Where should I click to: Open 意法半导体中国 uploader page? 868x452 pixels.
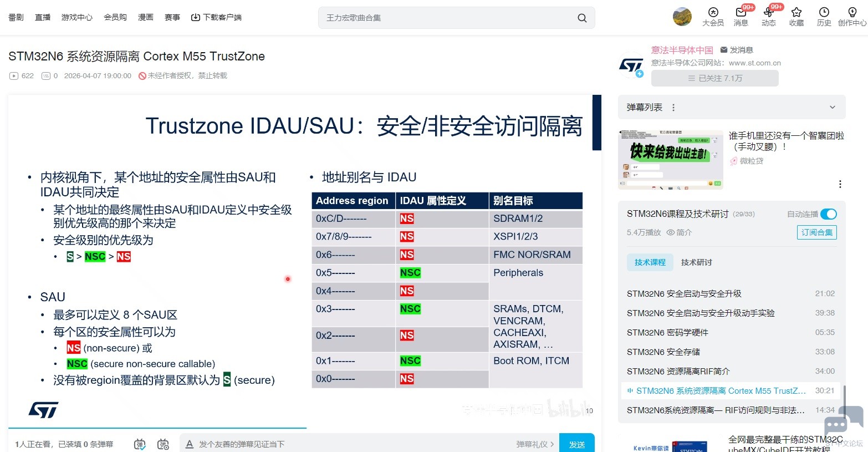682,50
